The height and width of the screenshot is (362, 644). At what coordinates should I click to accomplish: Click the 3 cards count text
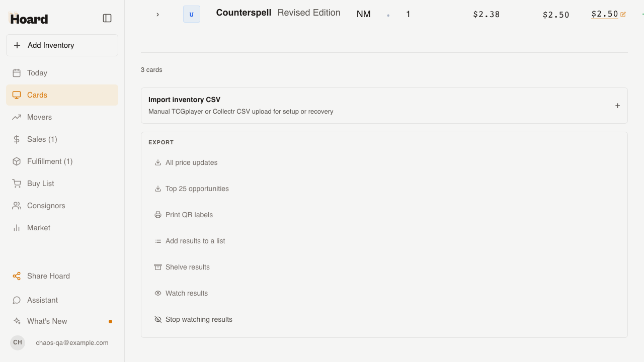coord(151,70)
